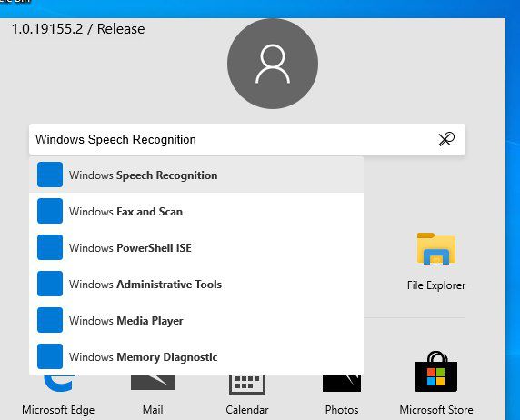Click the File Explorer label text

click(x=436, y=285)
